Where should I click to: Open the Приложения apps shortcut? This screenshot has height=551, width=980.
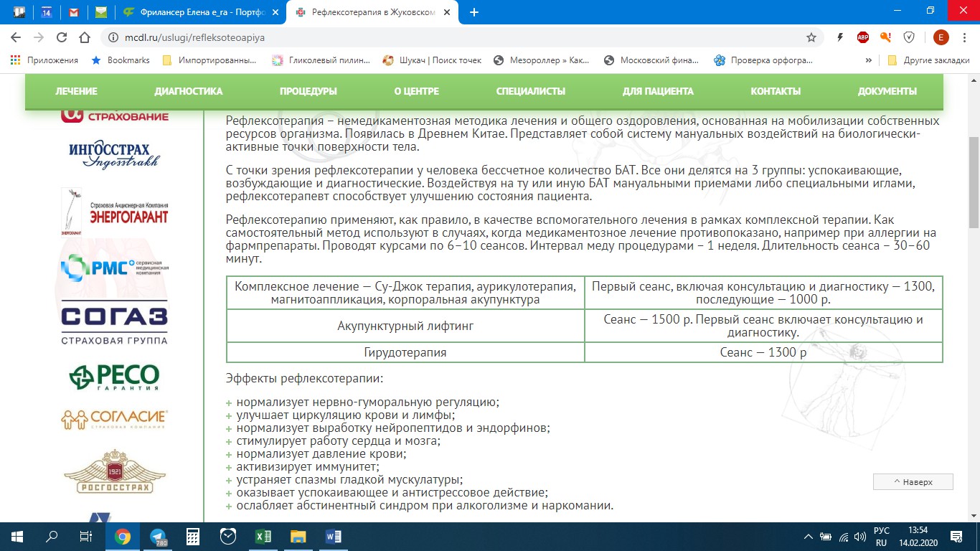click(x=44, y=60)
